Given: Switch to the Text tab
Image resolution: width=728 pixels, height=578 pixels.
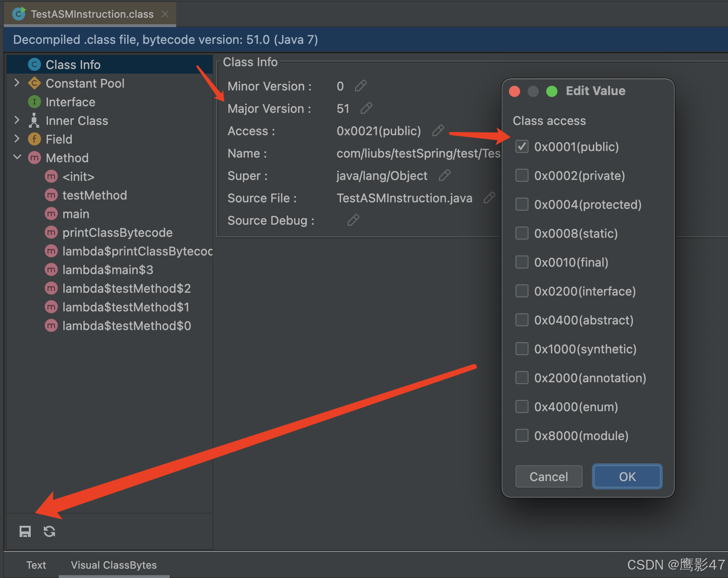Looking at the screenshot, I should 36,565.
